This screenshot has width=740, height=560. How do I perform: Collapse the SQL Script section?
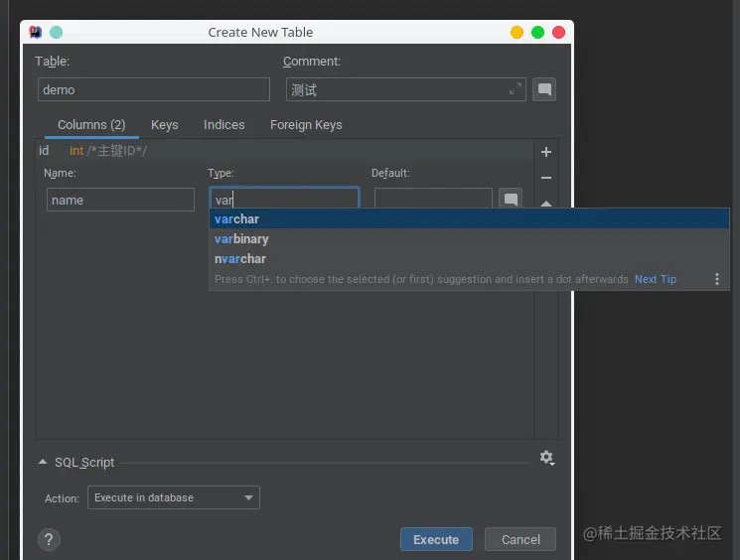pyautogui.click(x=43, y=462)
